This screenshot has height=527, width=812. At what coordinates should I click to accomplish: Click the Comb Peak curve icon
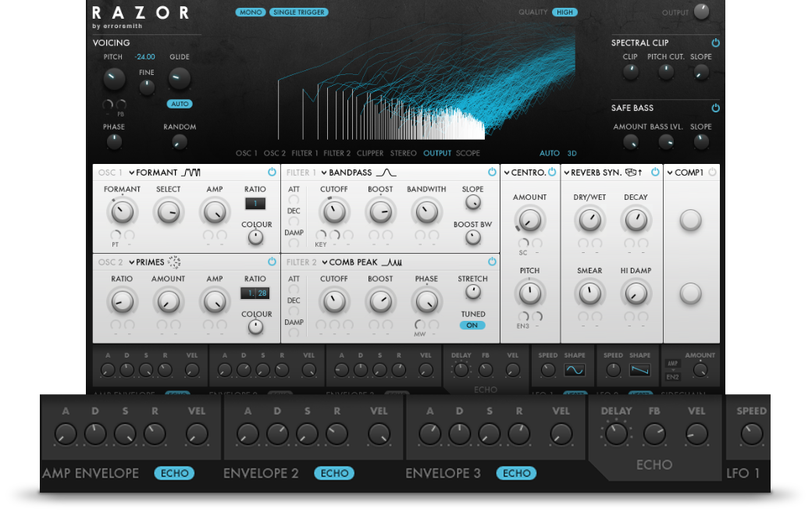(x=392, y=262)
